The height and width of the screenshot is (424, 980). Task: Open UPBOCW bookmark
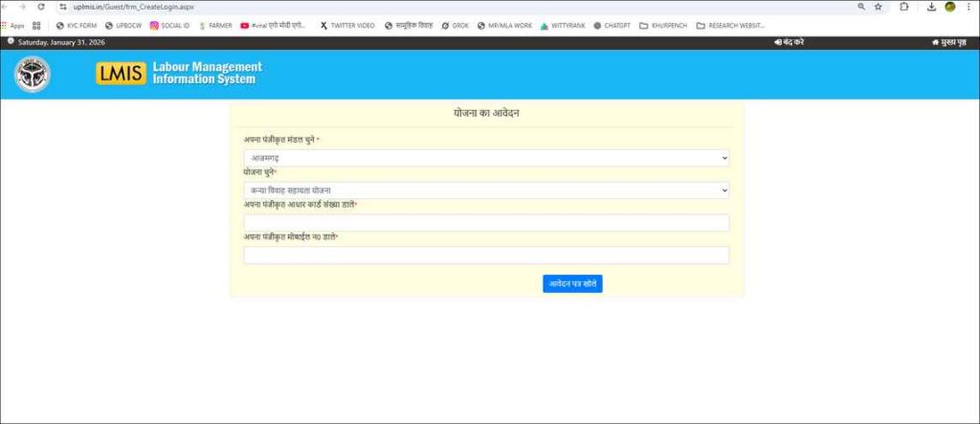(x=123, y=26)
